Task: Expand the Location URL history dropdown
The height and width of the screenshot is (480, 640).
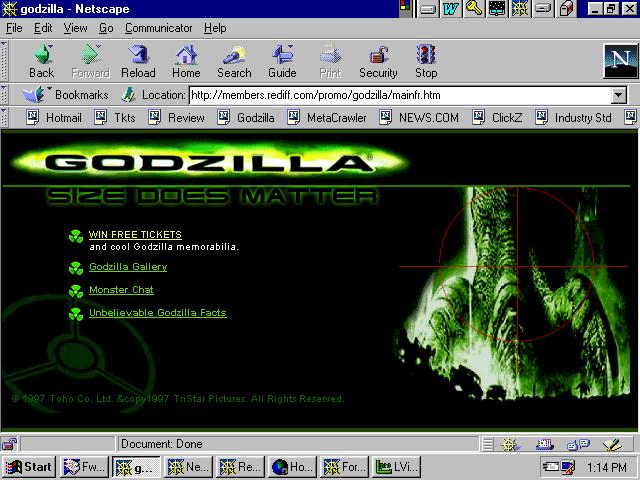Action: coord(618,95)
